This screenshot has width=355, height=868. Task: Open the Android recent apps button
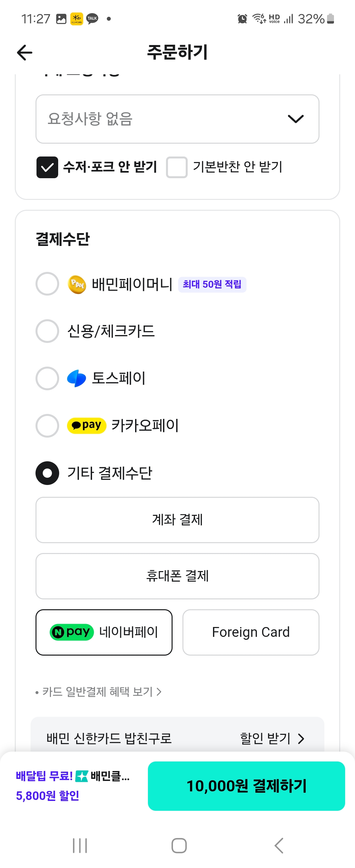(x=80, y=845)
